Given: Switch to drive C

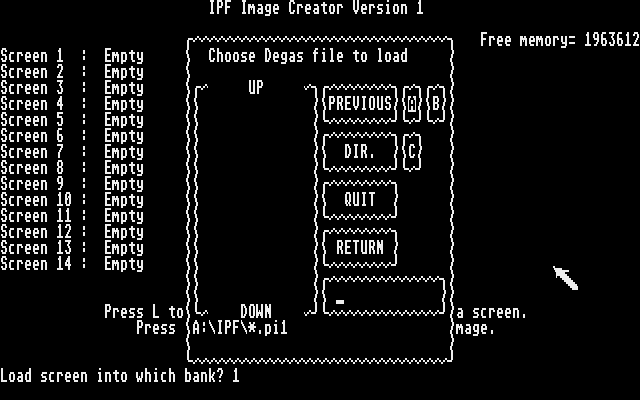Looking at the screenshot, I should tap(412, 151).
